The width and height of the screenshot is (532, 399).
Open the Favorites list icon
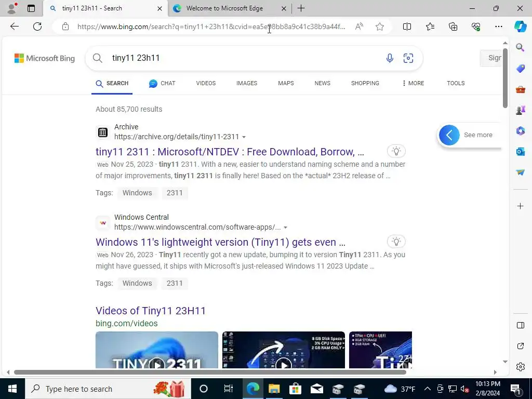430,26
